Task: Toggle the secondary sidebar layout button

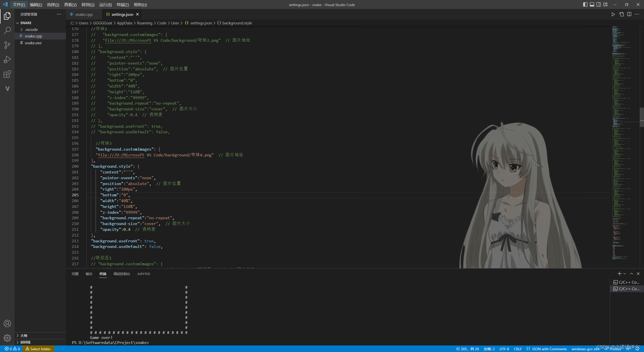Action: coord(598,5)
